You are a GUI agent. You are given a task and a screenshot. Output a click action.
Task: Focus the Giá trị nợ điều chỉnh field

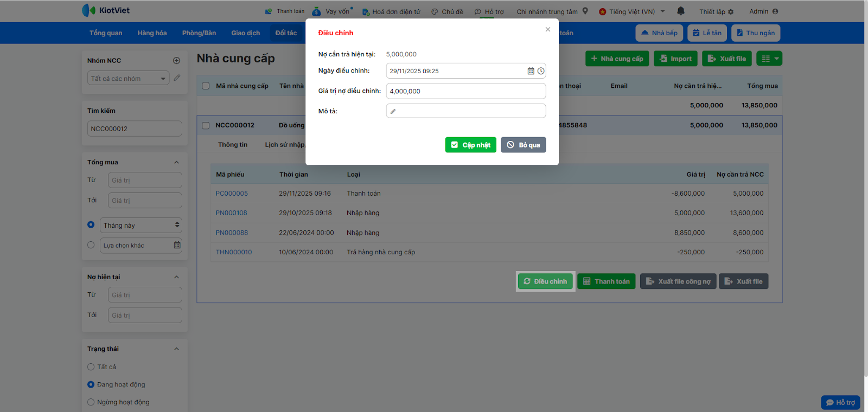coord(466,91)
